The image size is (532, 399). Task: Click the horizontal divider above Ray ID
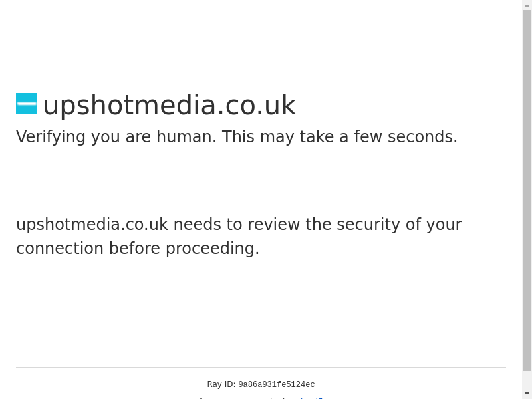pos(261,367)
